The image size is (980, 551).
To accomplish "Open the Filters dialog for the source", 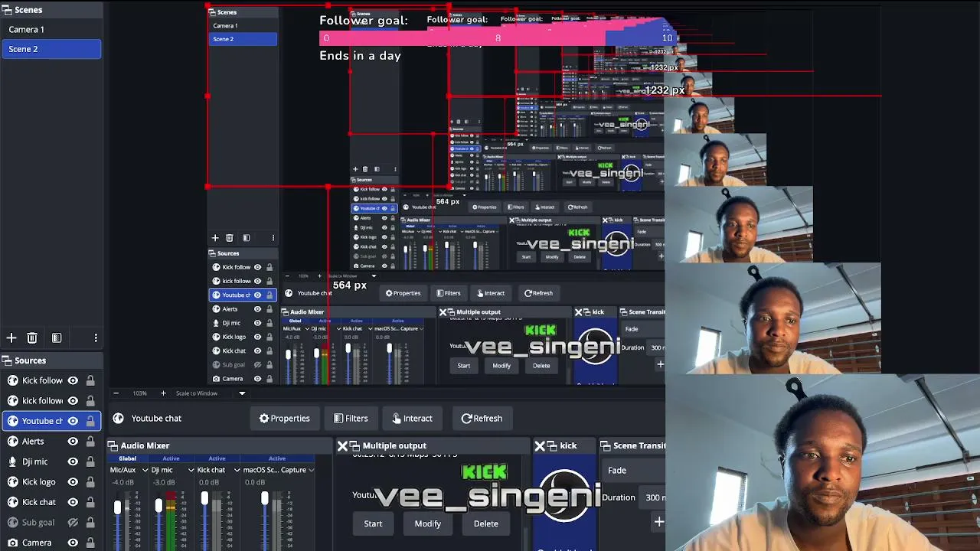I will point(351,419).
